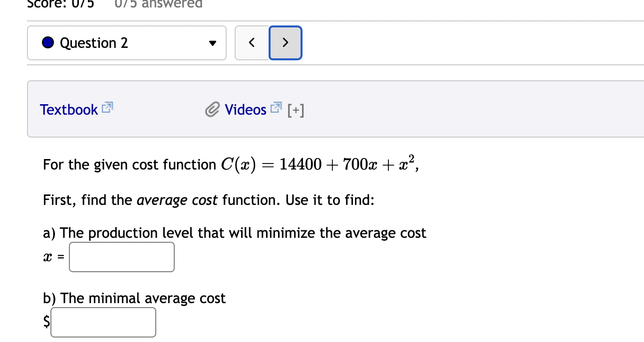Open the Videos resource link
Screen dimensions: 644x342
[246, 109]
